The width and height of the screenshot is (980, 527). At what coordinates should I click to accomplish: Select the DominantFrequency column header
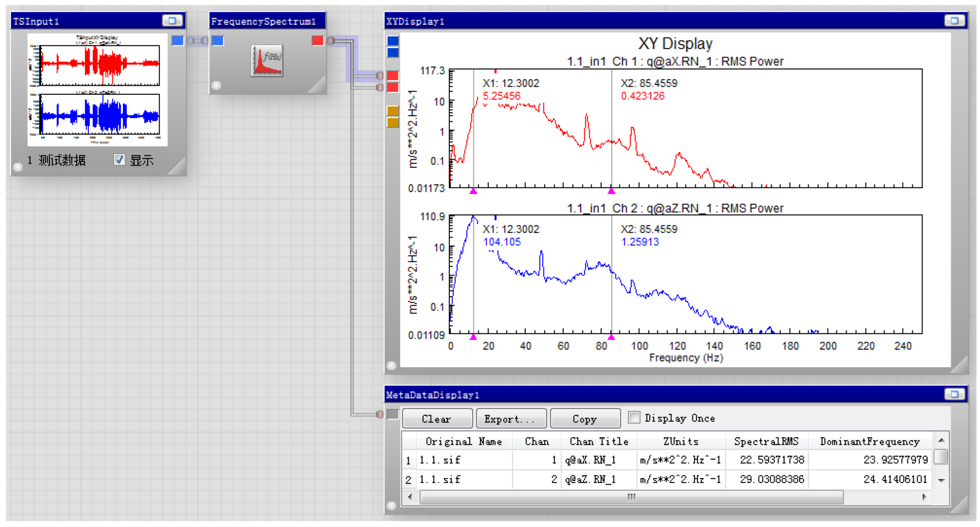pos(869,441)
